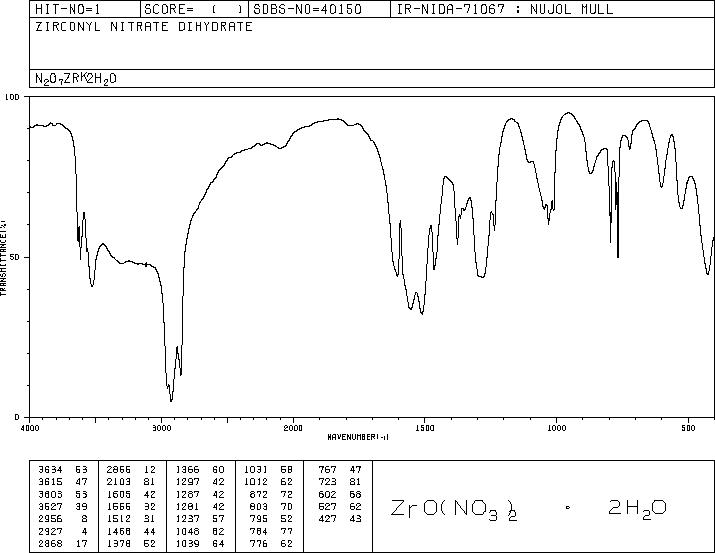715x553 pixels.
Task: Click the 1000 tick on x-axis
Action: [x=557, y=428]
